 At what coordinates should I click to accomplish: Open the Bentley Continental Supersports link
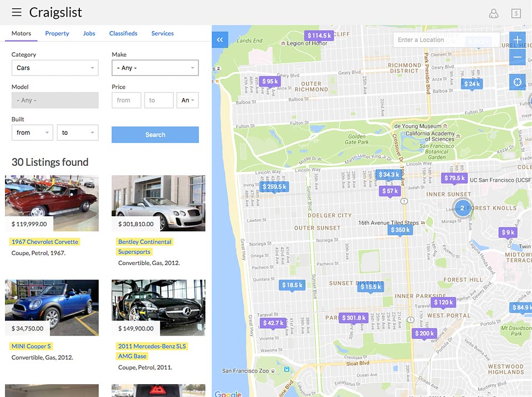tap(145, 247)
